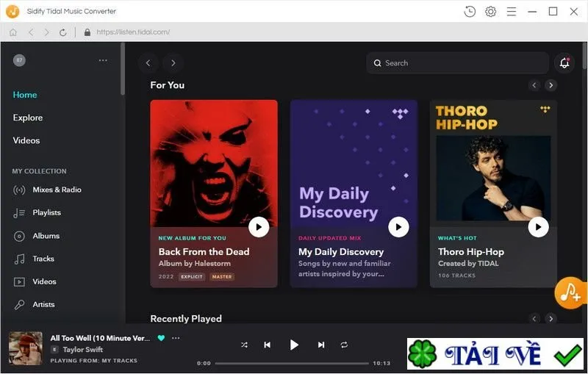Open Thoro Hip-Hop playlist title
Screen dimensions: 588x374
tap(471, 252)
